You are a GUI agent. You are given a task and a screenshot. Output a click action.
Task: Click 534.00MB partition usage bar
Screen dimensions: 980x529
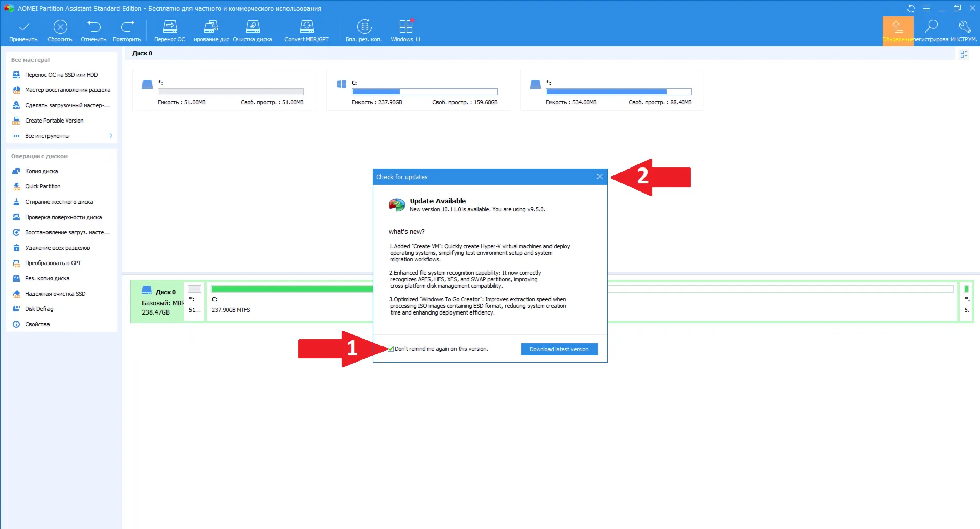[618, 92]
